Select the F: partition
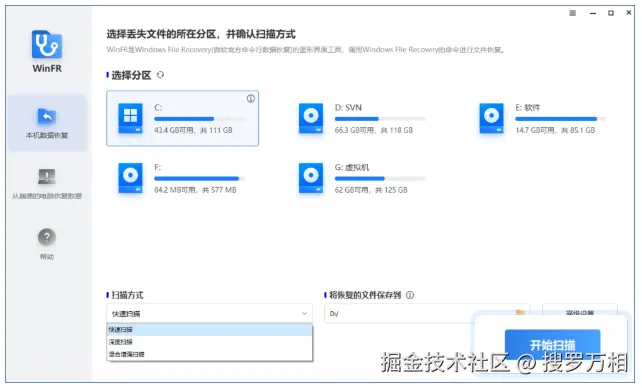 click(182, 178)
